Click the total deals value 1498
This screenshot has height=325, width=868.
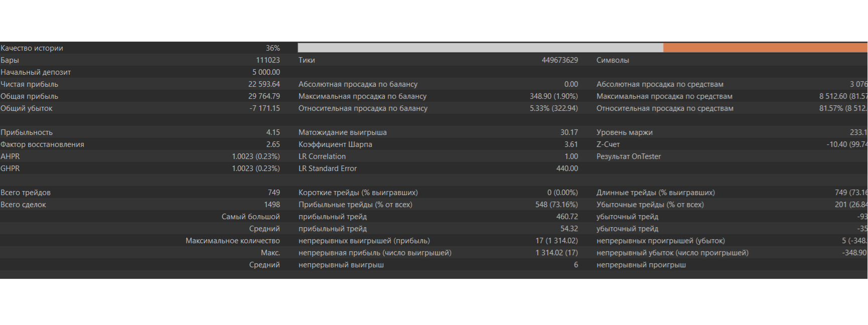coord(272,205)
